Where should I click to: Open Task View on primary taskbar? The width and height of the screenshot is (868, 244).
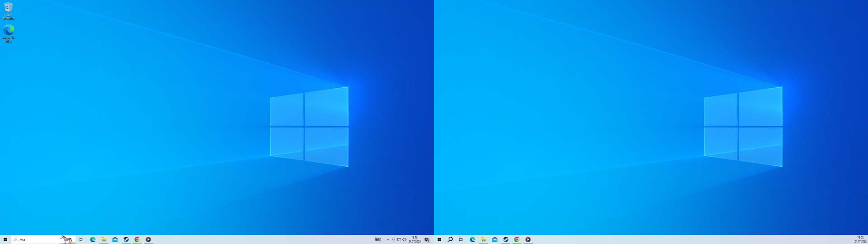point(81,239)
